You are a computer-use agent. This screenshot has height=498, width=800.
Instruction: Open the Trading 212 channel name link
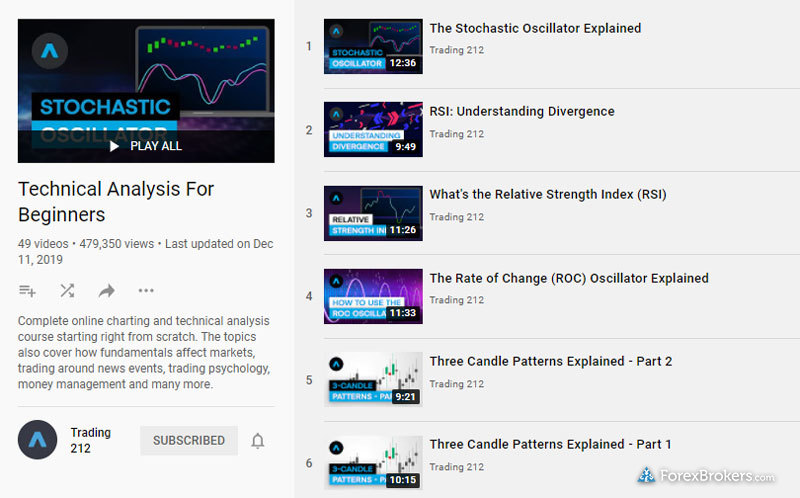90,440
